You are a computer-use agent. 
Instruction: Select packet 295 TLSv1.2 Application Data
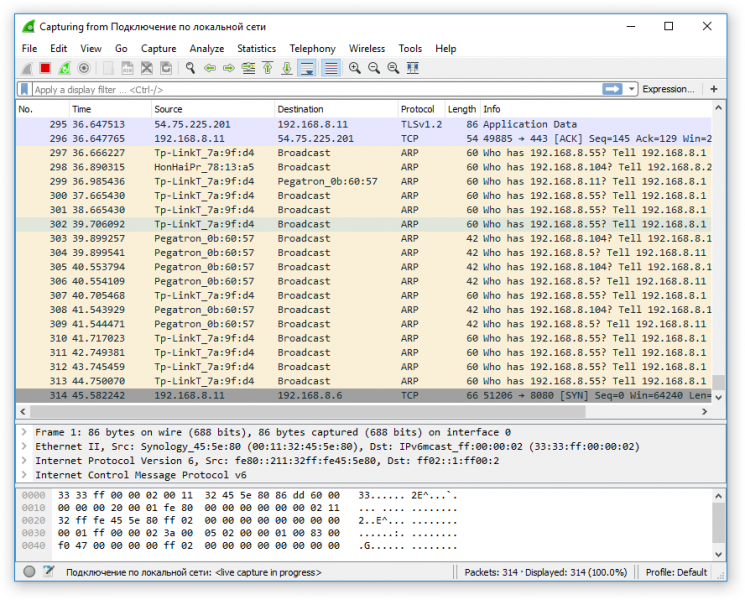click(x=363, y=124)
